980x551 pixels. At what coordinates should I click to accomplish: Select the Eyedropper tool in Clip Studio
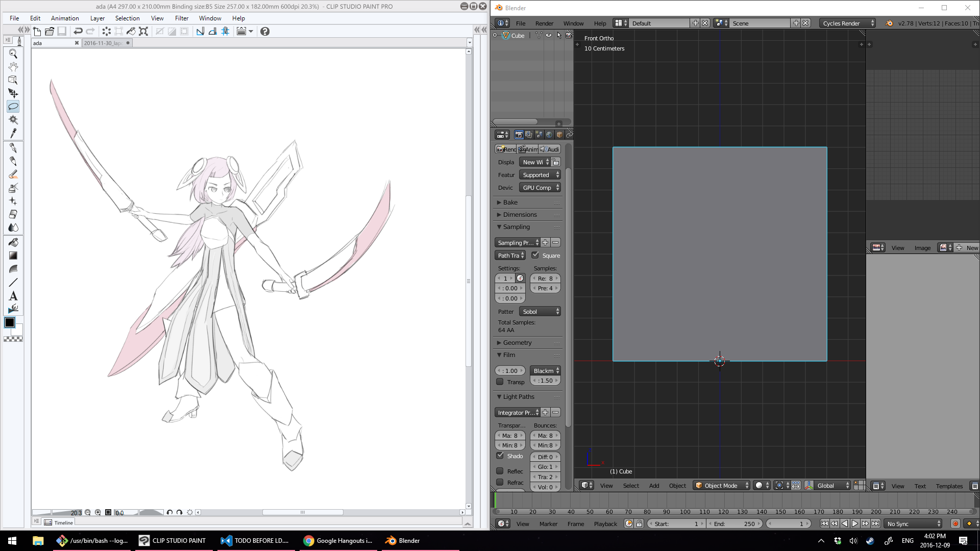[x=13, y=133]
